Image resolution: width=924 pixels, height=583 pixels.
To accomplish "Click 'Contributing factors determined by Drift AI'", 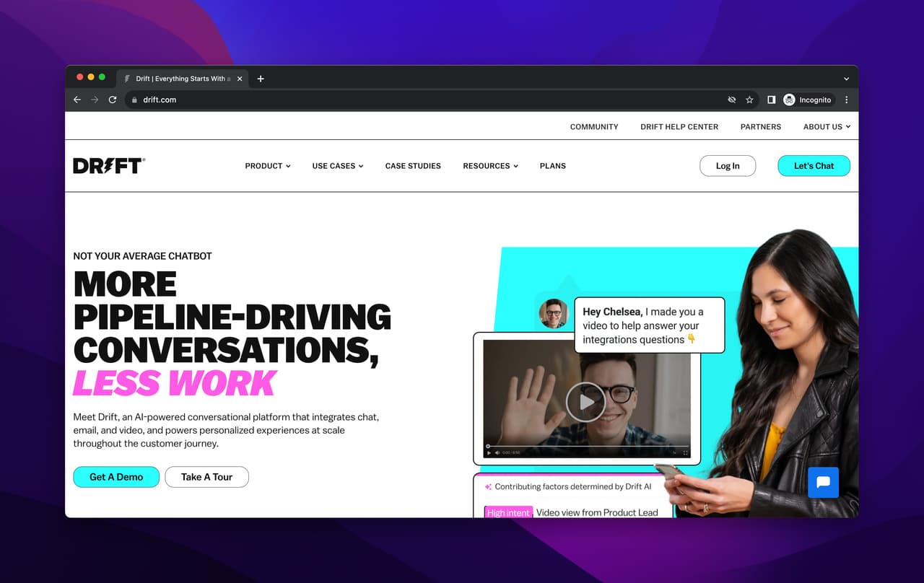I will pyautogui.click(x=573, y=487).
